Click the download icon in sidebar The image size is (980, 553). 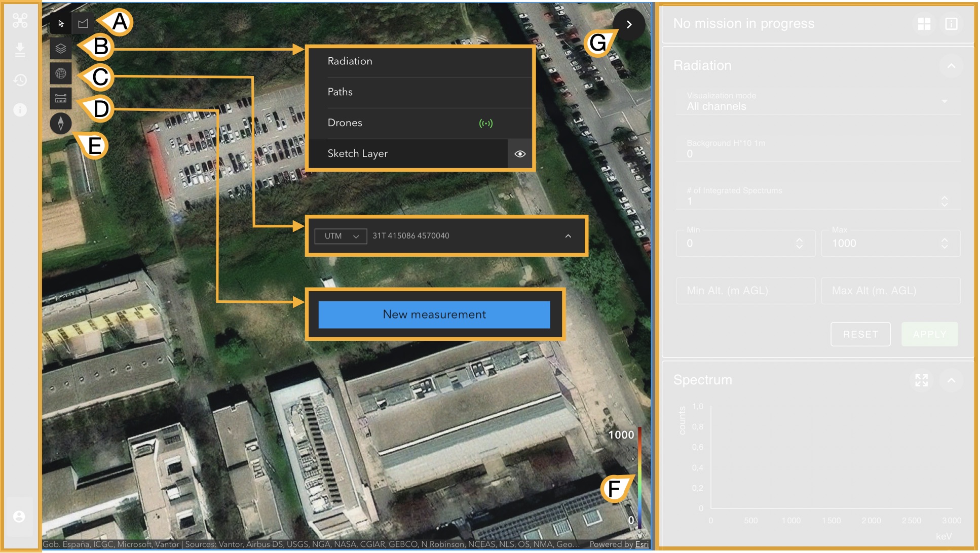(x=20, y=50)
